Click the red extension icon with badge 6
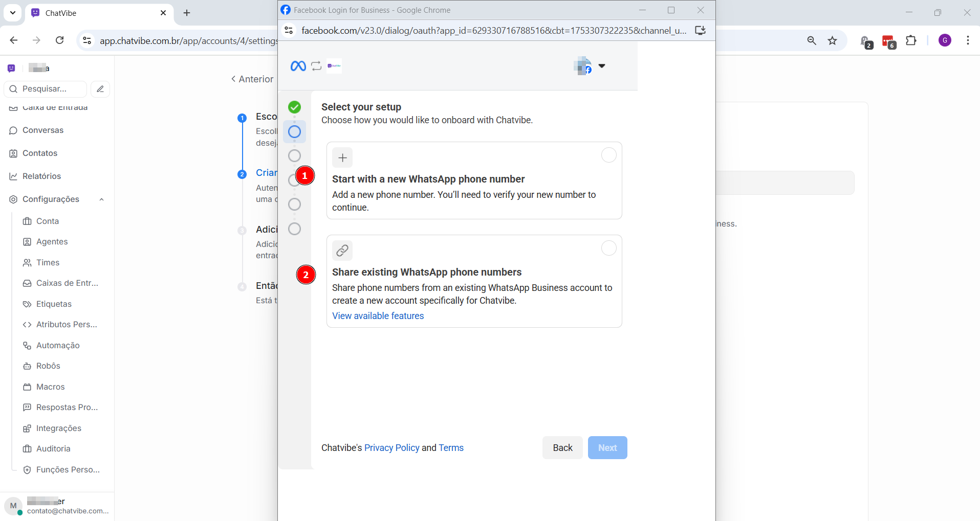 (x=889, y=41)
